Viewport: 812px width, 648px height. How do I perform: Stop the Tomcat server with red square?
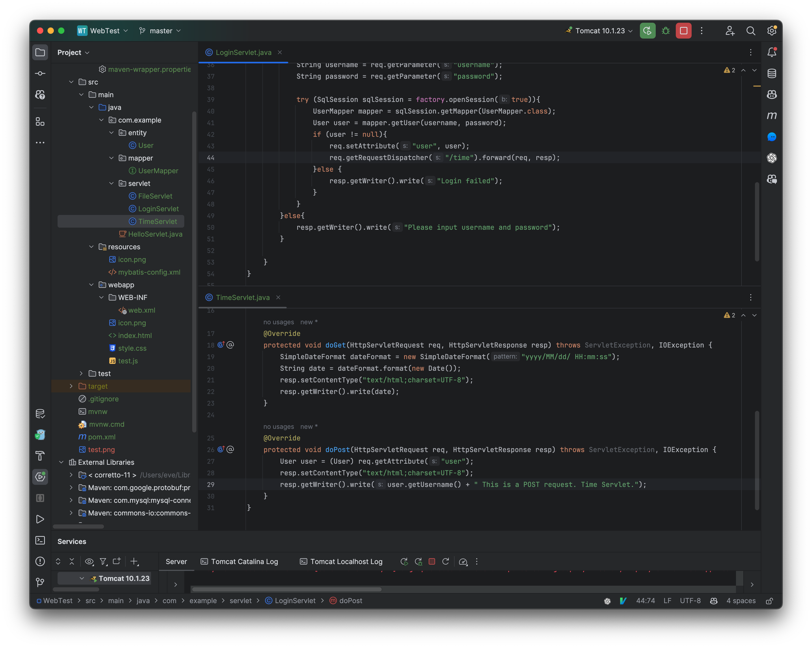[432, 561]
